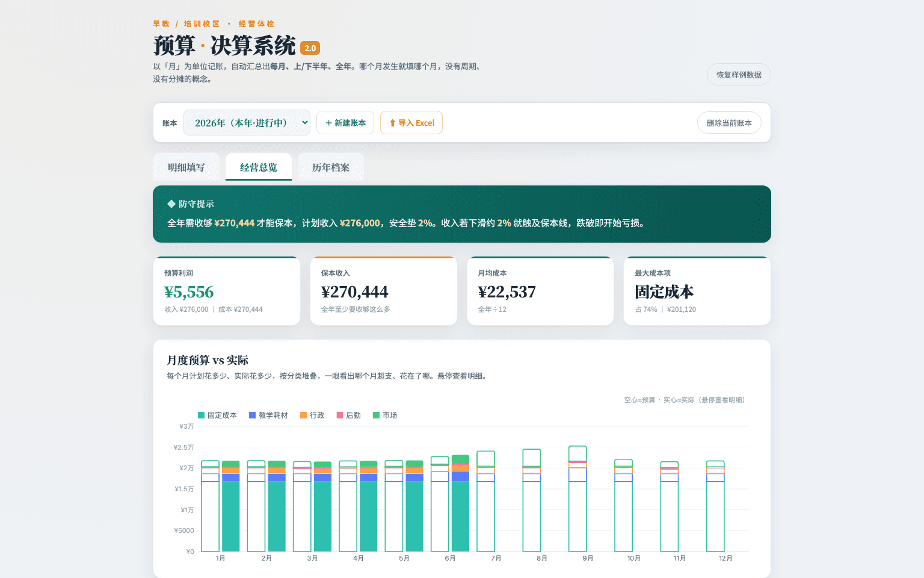
Task: Toggle 行政 legend item
Action: pos(312,415)
